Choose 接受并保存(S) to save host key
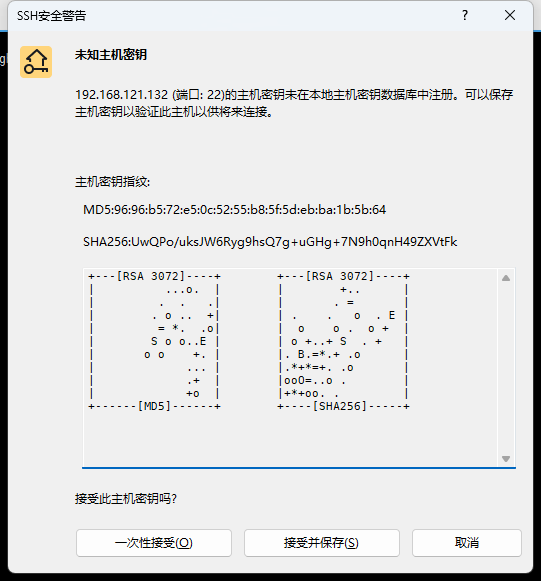541x581 pixels. click(322, 543)
